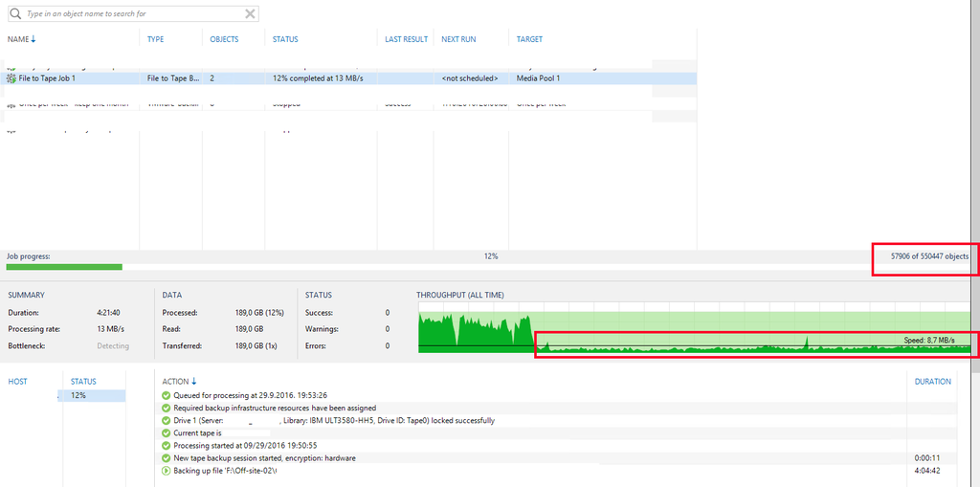The width and height of the screenshot is (980, 487).
Task: Sort the log by ACTION column header
Action: [180, 382]
